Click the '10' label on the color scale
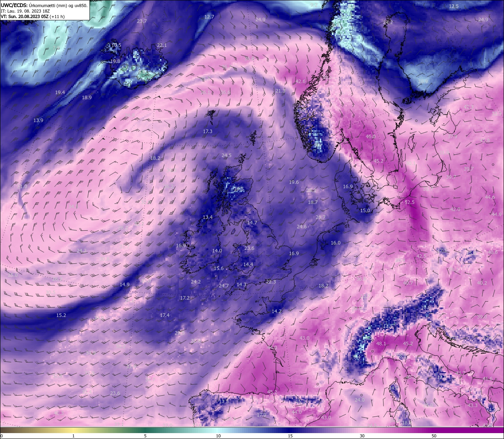This screenshot has width=504, height=439. 218,436
